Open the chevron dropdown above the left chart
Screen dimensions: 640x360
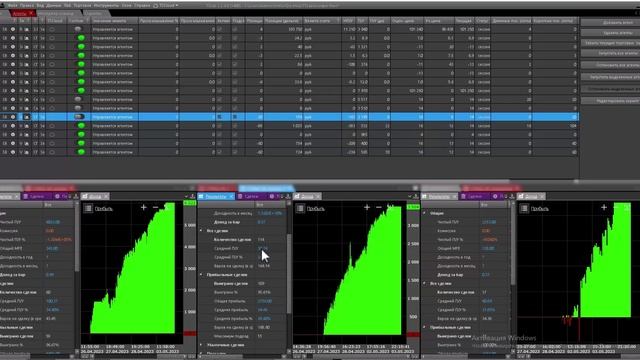click(187, 196)
